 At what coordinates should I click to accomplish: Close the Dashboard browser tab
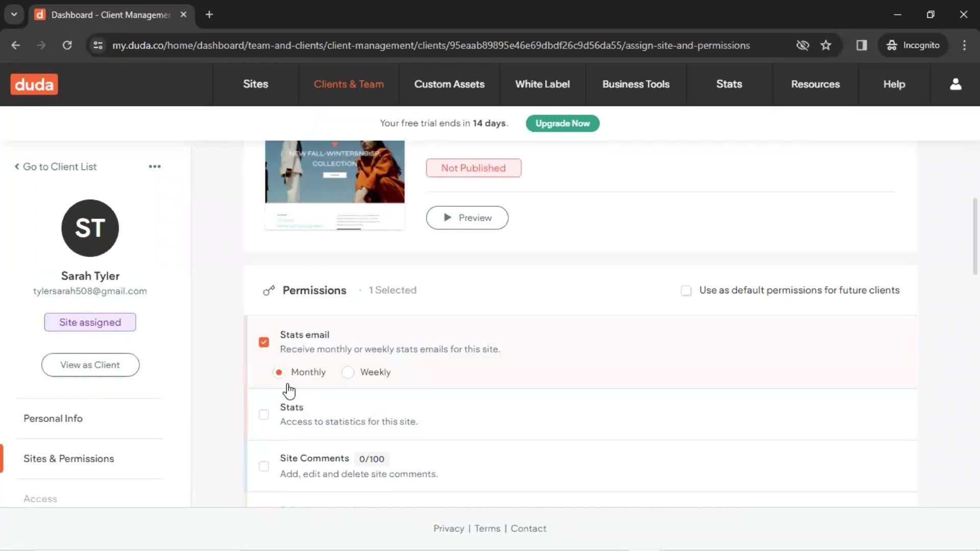(183, 14)
